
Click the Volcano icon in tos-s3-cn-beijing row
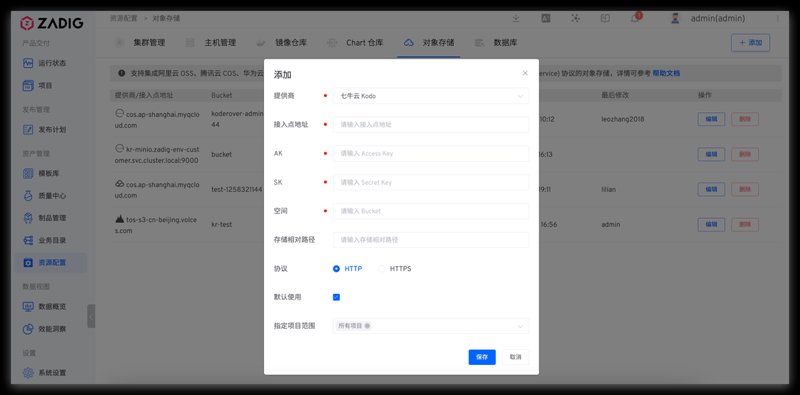pos(119,219)
